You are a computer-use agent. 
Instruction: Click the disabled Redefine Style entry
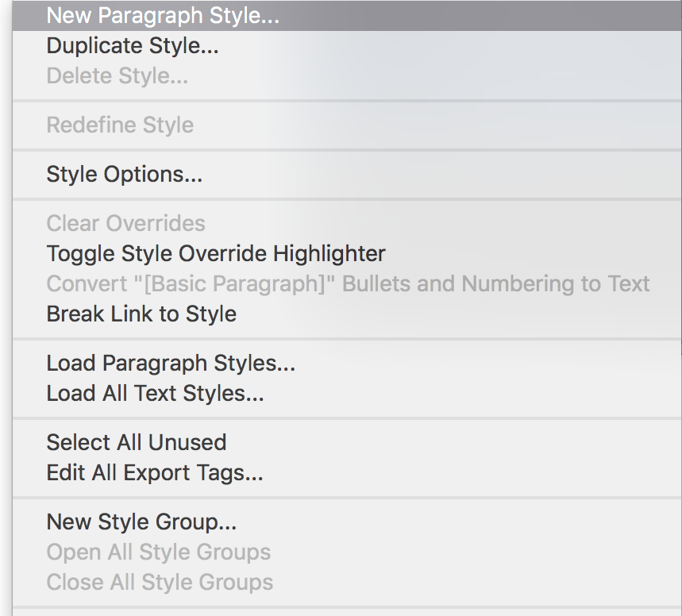point(120,125)
